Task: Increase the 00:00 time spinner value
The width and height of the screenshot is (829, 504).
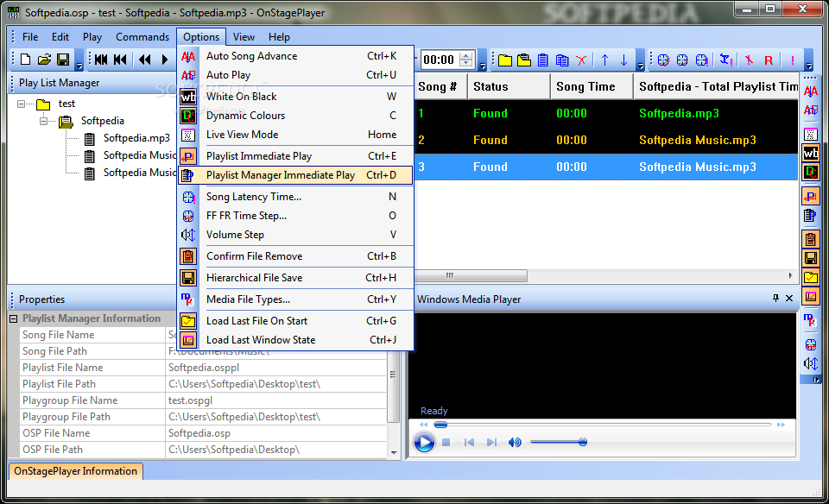Action: click(465, 56)
